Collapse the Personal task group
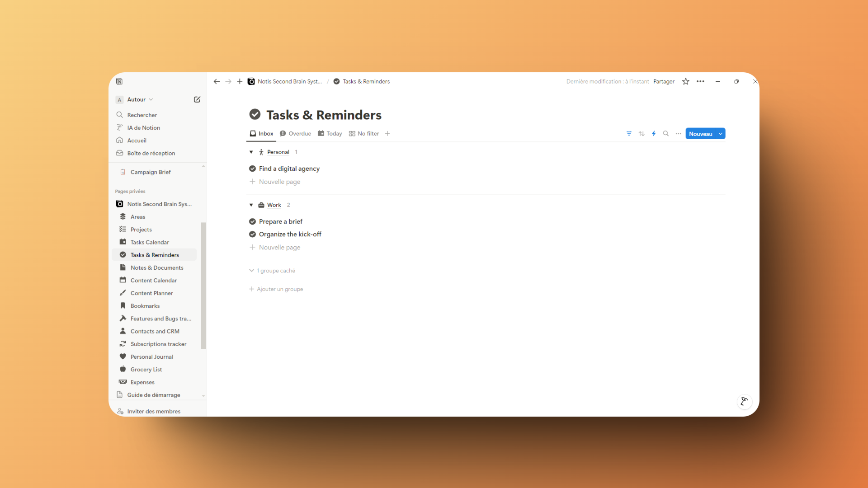 click(251, 152)
